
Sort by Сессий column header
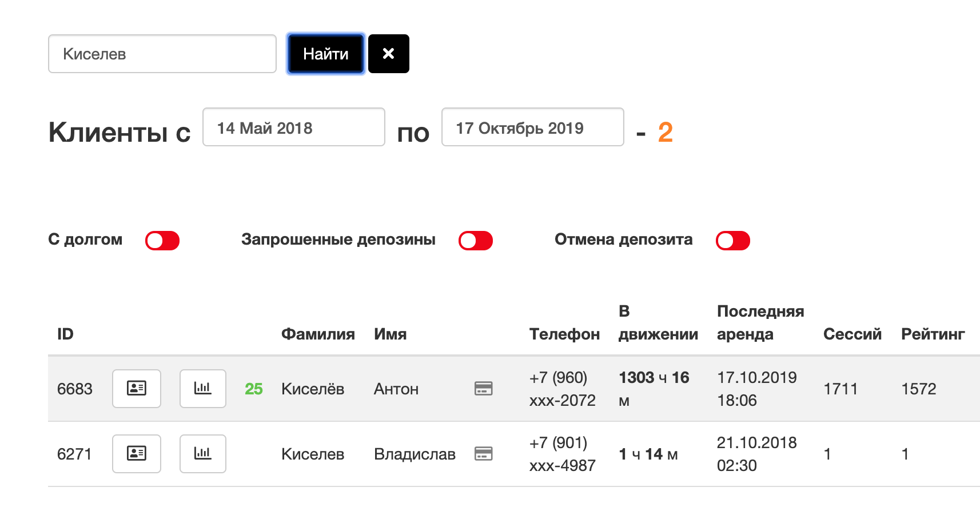(852, 334)
